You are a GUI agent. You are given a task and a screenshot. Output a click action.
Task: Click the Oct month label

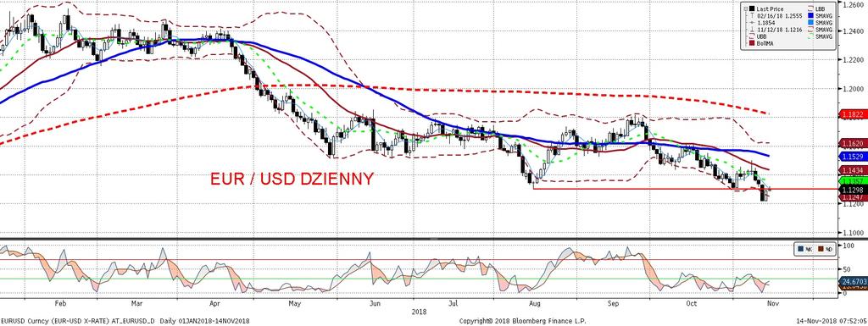click(691, 303)
